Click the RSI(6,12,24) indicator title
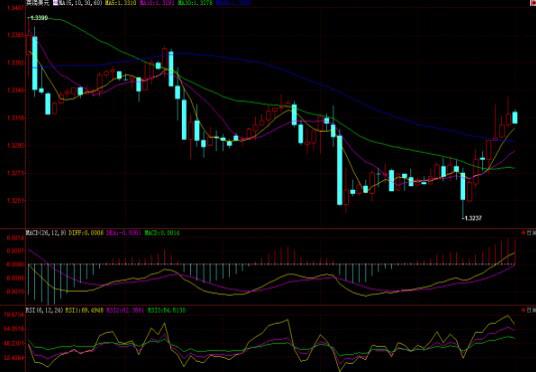Viewport: 536px width, 372px height. click(x=44, y=310)
